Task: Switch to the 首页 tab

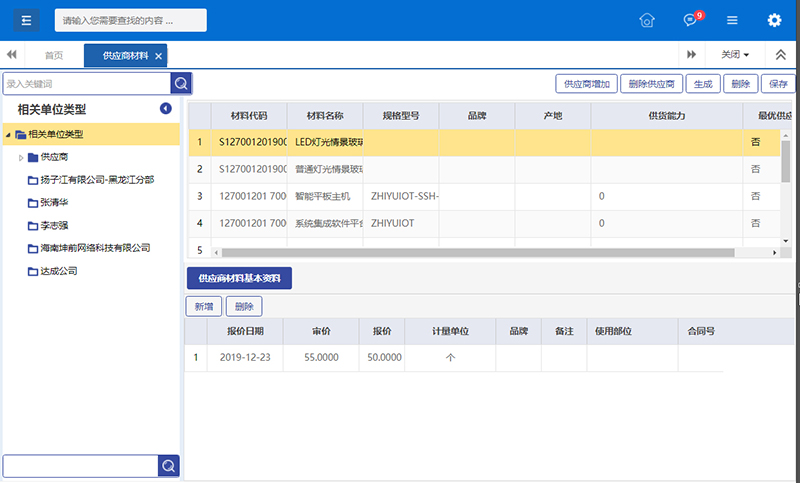Action: pyautogui.click(x=54, y=56)
